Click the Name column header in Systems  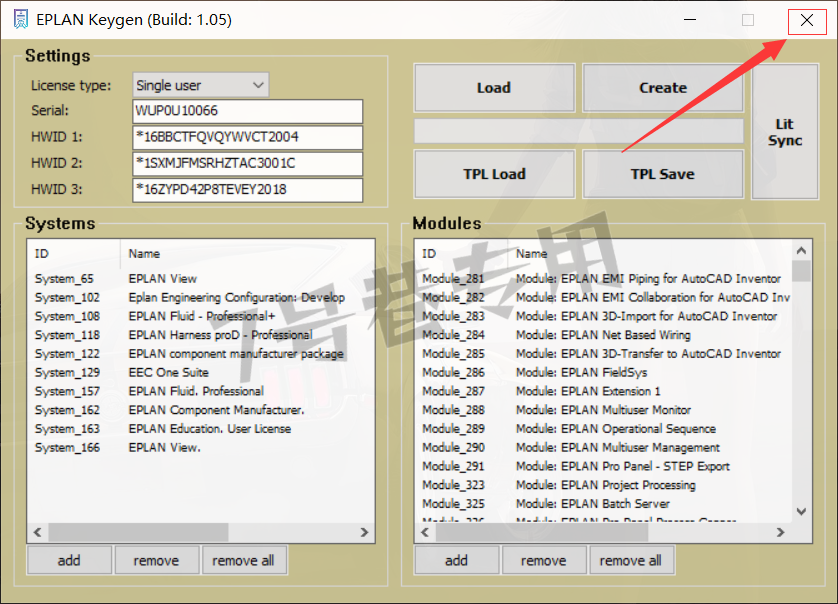click(x=247, y=253)
